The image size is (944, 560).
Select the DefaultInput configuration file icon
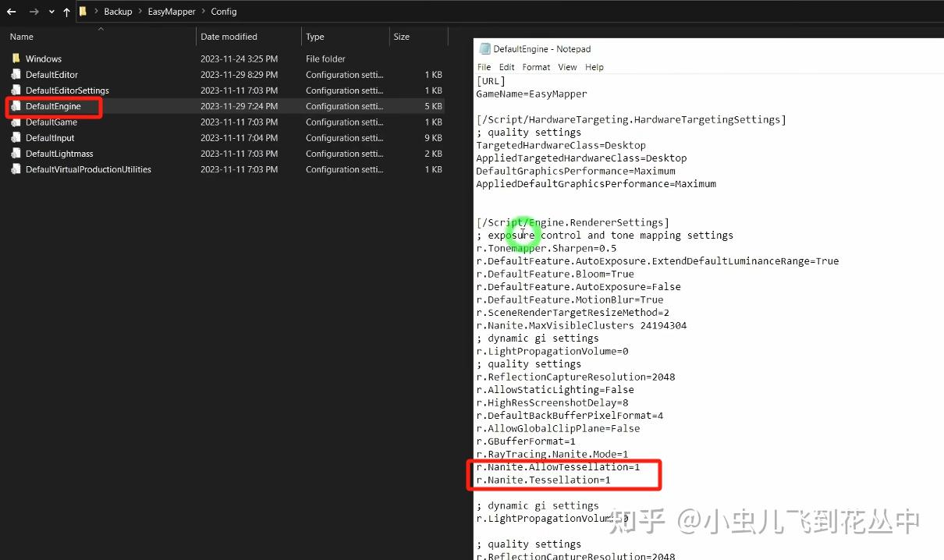point(16,137)
